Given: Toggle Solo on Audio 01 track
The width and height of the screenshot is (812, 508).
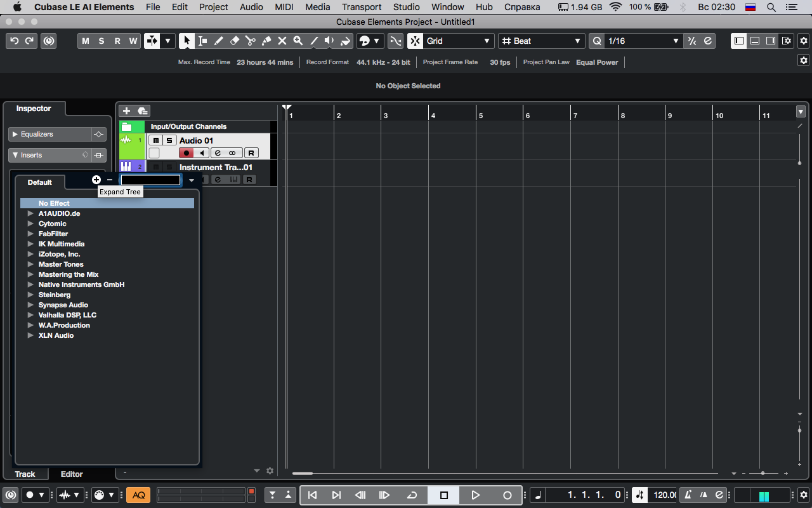Looking at the screenshot, I should [x=169, y=140].
